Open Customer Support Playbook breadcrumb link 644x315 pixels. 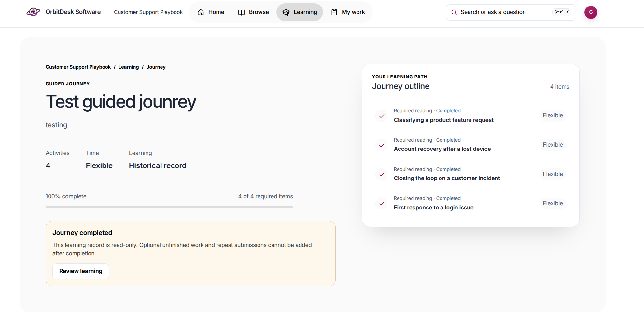pos(78,67)
